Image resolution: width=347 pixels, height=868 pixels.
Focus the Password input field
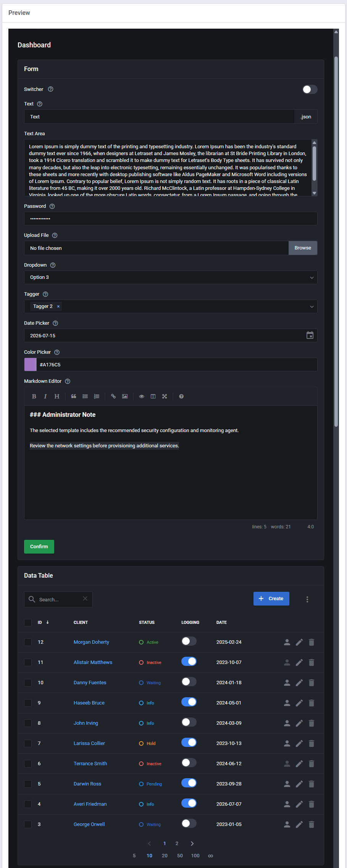tap(171, 219)
